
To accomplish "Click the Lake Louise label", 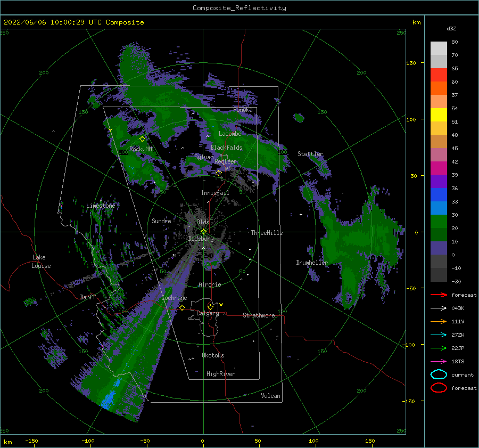I will point(42,262).
